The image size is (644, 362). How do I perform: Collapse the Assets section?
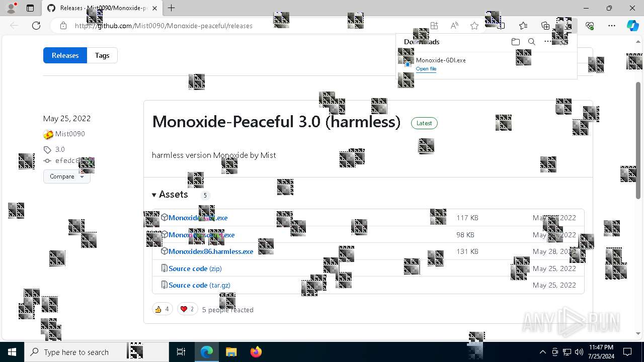click(170, 195)
